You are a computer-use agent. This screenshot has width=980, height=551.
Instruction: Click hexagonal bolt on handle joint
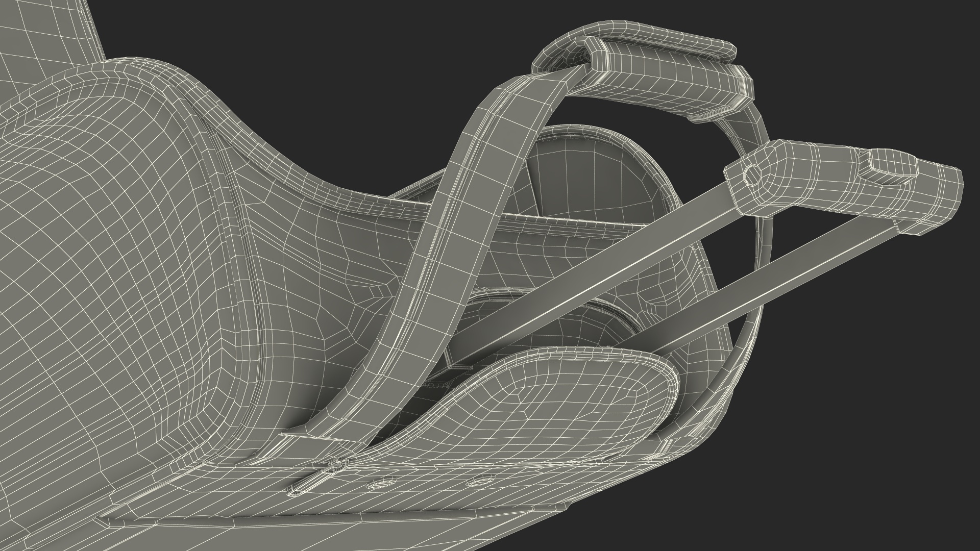[752, 174]
